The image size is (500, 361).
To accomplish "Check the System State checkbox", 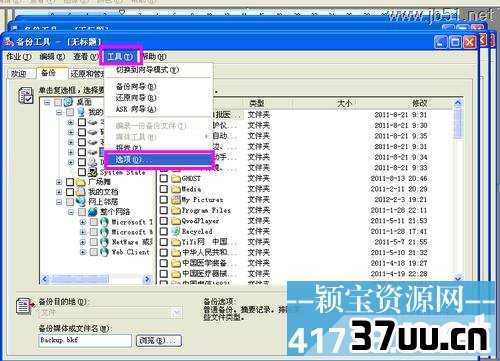I will point(82,172).
